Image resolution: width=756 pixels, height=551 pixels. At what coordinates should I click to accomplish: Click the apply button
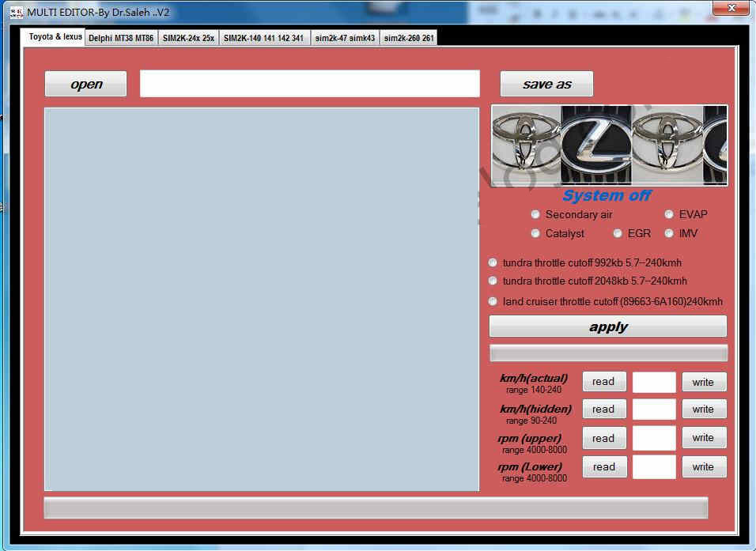608,326
